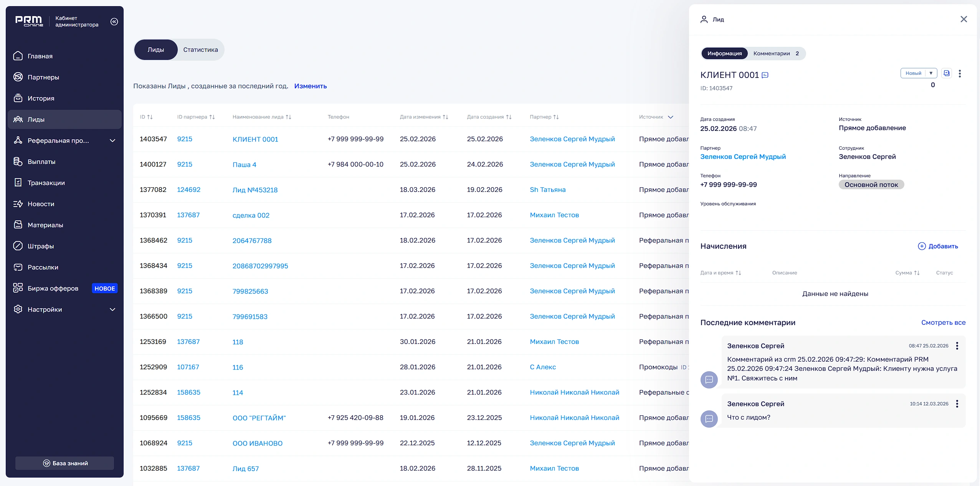Go to Выплаты in the sidebar
This screenshot has height=486, width=980.
click(x=41, y=162)
